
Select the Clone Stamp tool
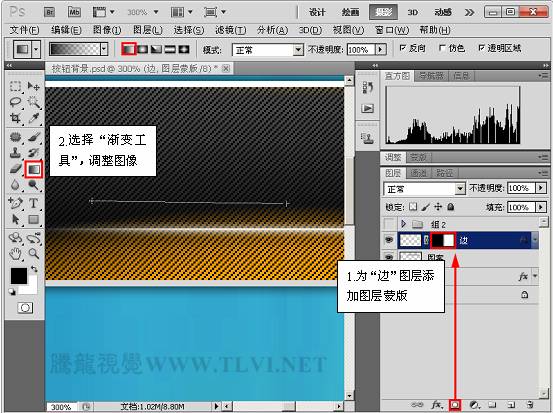point(16,153)
